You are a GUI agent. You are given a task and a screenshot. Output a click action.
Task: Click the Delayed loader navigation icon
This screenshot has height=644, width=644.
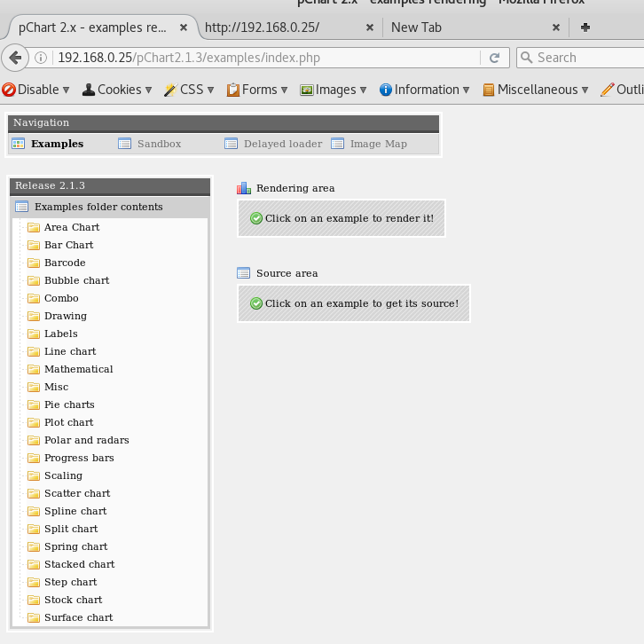[232, 144]
